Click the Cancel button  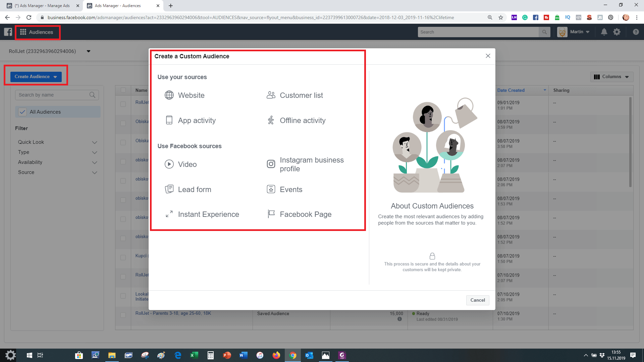coord(477,300)
